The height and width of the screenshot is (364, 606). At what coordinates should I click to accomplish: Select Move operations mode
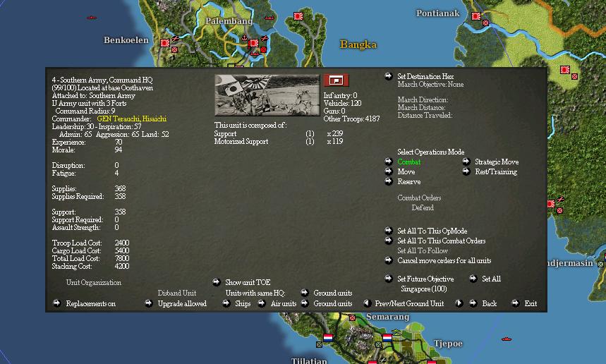[389, 171]
